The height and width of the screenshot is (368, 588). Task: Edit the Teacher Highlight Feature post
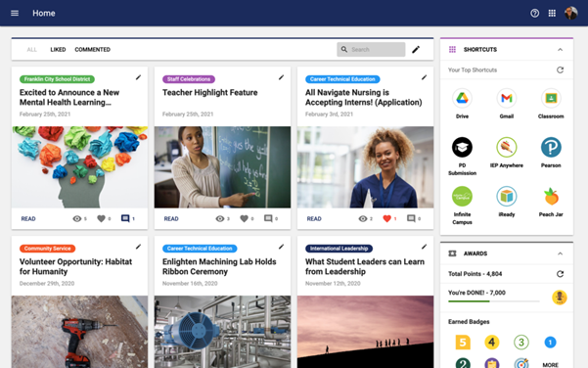pyautogui.click(x=281, y=77)
